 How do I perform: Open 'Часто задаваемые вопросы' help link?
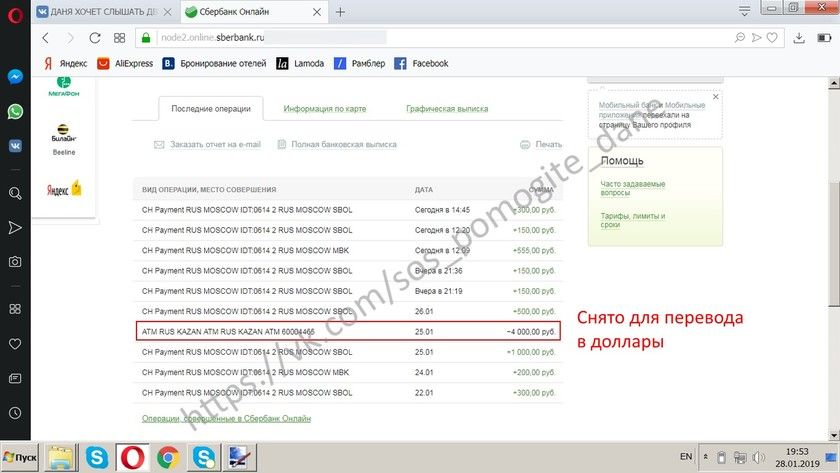pyautogui.click(x=632, y=189)
